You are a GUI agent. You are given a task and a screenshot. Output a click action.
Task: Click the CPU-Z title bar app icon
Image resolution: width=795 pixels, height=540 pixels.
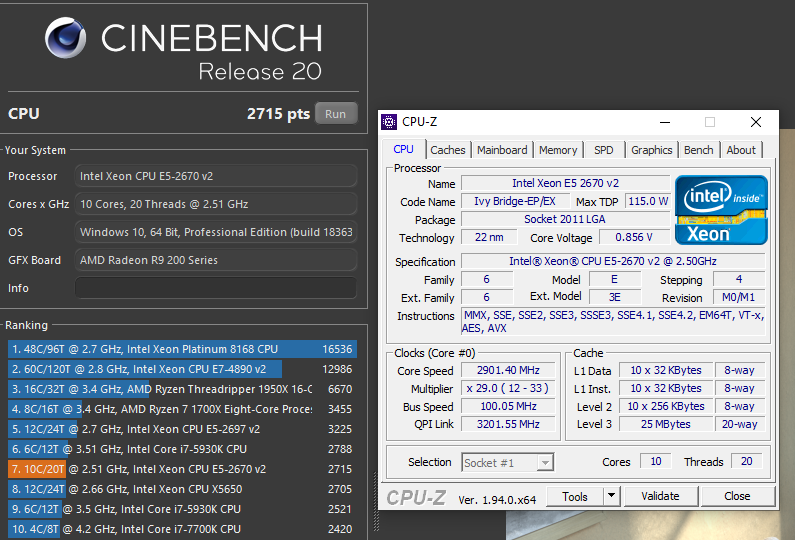[x=389, y=122]
